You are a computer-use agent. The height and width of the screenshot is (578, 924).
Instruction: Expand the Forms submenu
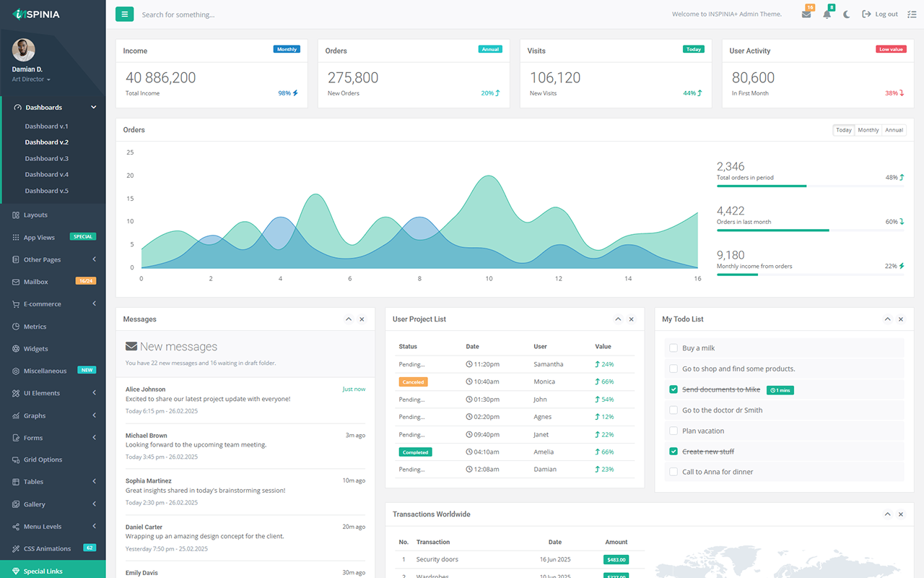tap(94, 438)
